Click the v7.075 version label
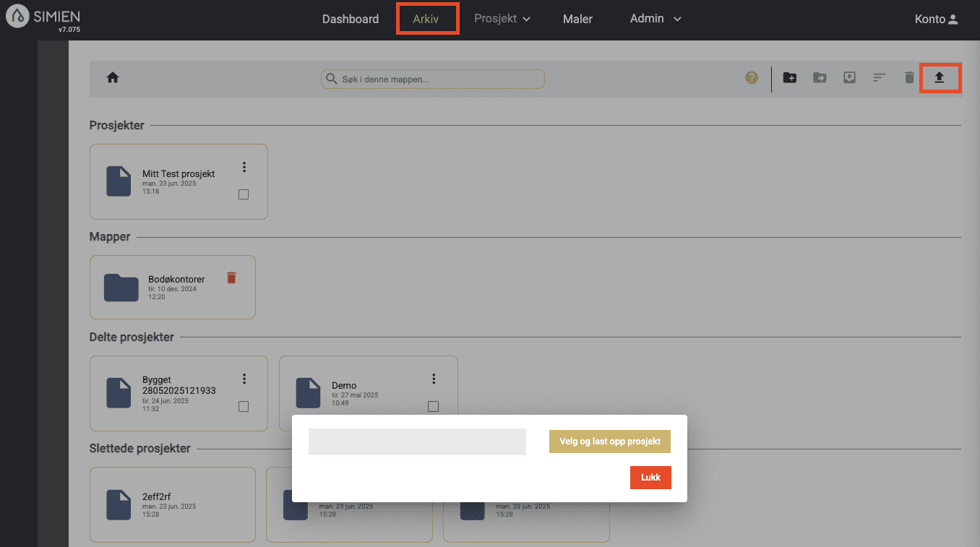Image resolution: width=980 pixels, height=547 pixels. click(x=69, y=30)
